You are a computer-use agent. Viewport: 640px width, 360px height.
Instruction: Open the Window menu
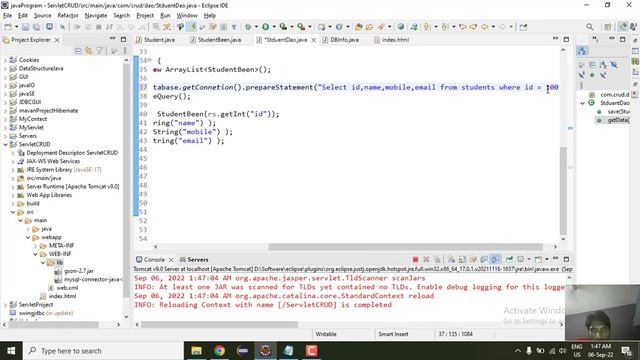187,16
